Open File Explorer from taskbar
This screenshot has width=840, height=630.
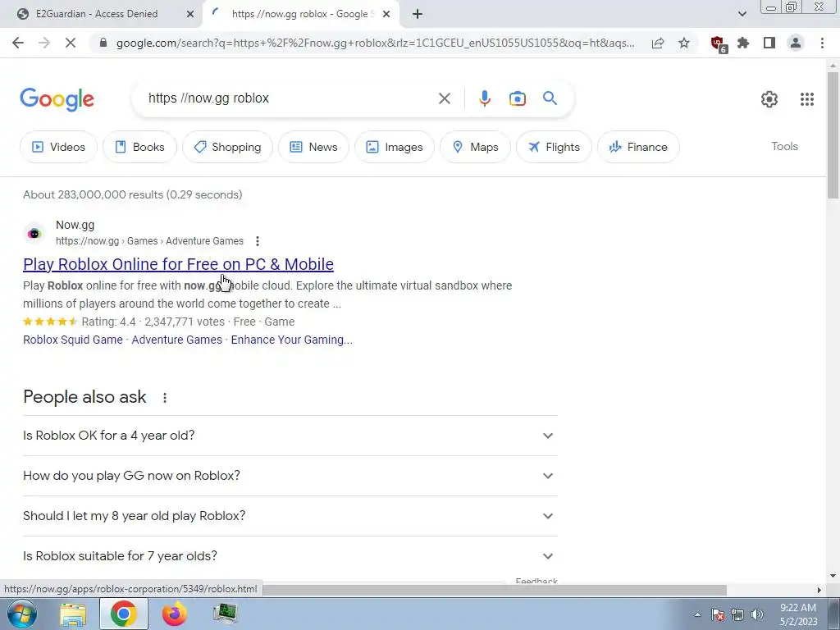click(x=73, y=614)
